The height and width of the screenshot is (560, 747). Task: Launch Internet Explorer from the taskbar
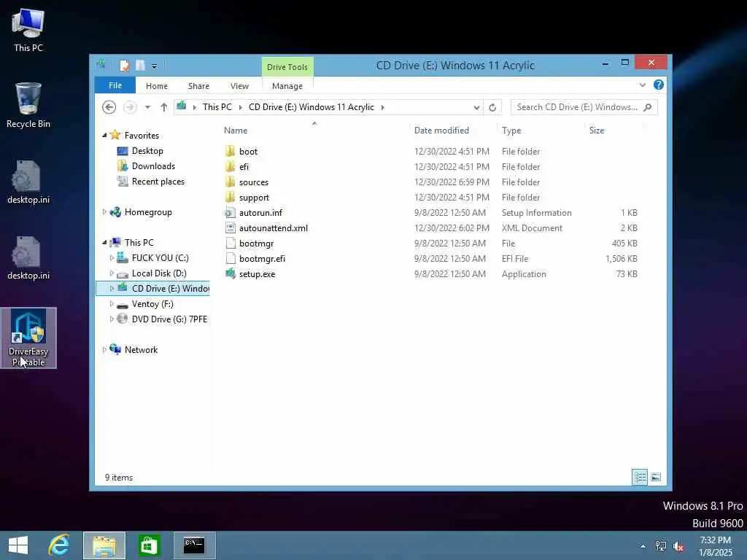(59, 545)
